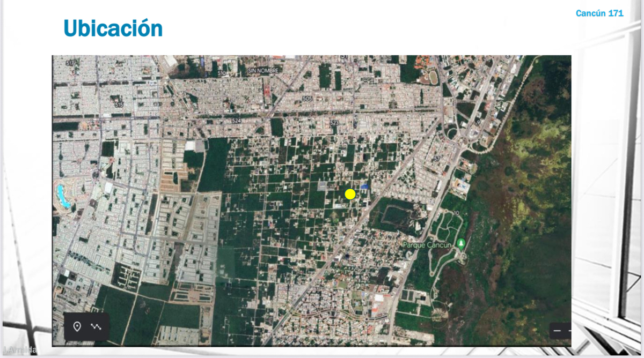Click the 524 road label
Screen dimensions: 644x358
click(x=236, y=121)
